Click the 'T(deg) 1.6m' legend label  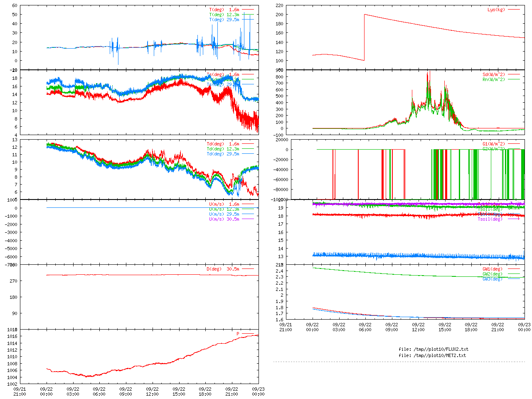tap(224, 10)
